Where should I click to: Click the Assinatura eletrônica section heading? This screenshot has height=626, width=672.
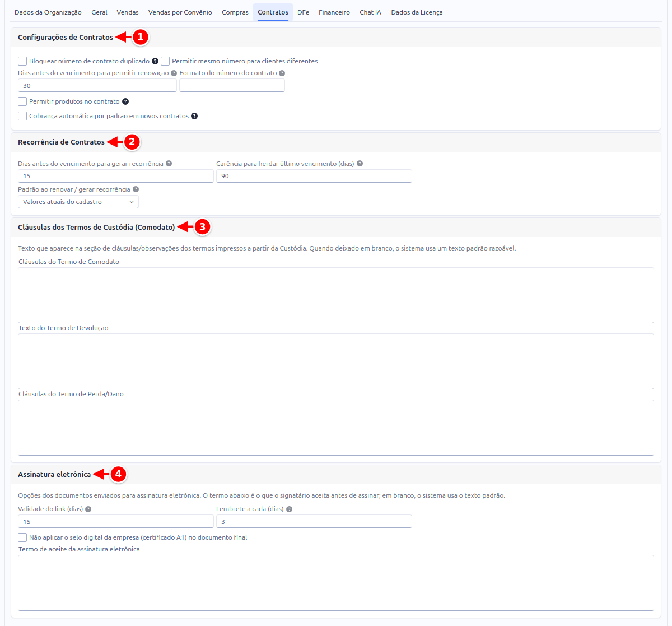click(x=54, y=475)
